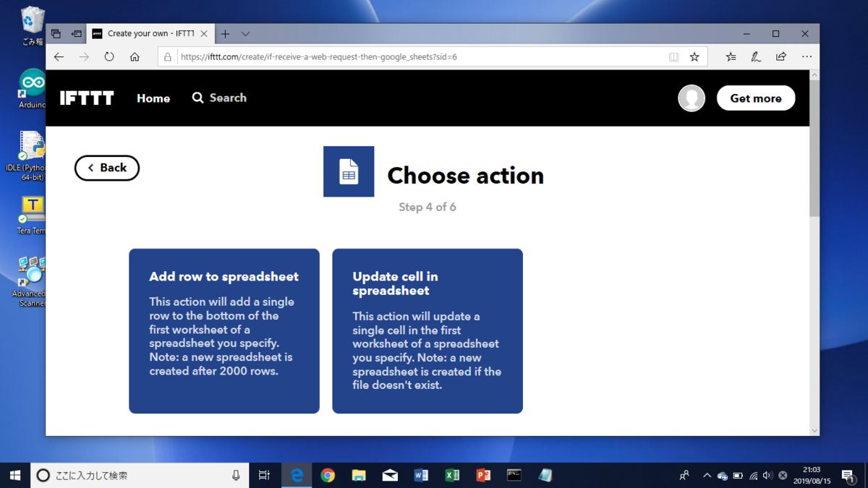This screenshot has height=488, width=868.
Task: Open the taskbar clock and date
Action: (x=811, y=475)
